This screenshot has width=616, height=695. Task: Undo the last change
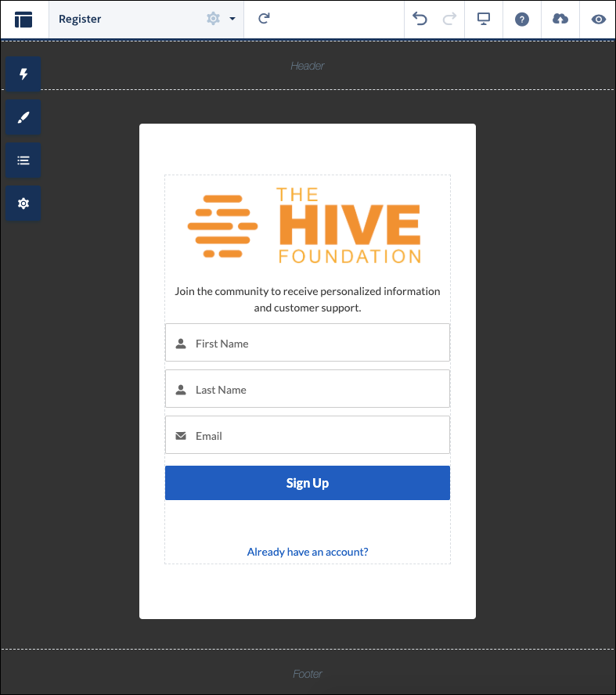(420, 19)
